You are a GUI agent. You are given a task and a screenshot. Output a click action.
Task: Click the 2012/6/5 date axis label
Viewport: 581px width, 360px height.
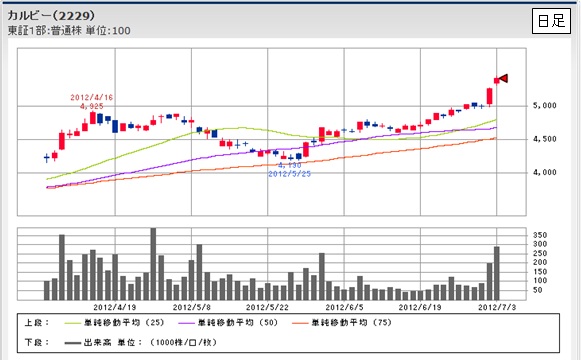344,307
